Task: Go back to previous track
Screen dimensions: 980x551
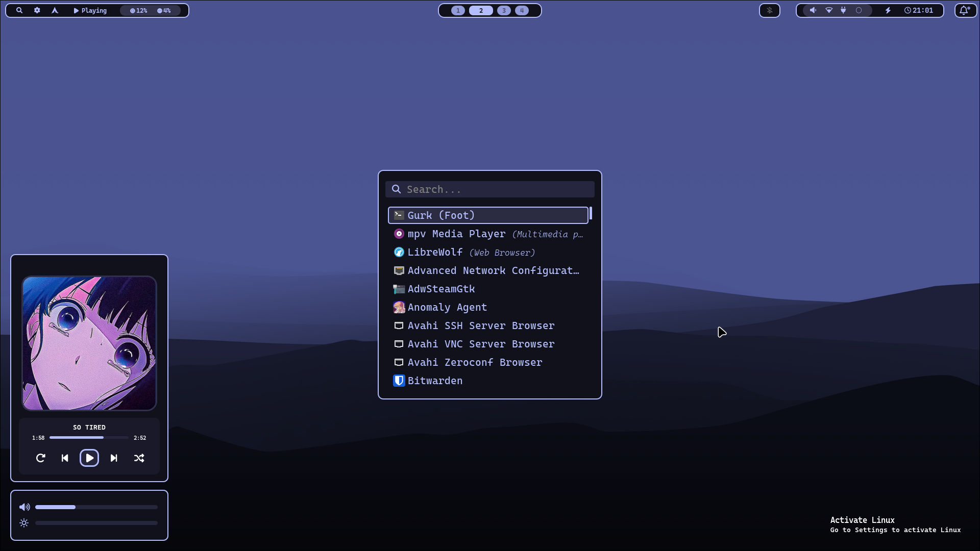Action: coord(65,458)
